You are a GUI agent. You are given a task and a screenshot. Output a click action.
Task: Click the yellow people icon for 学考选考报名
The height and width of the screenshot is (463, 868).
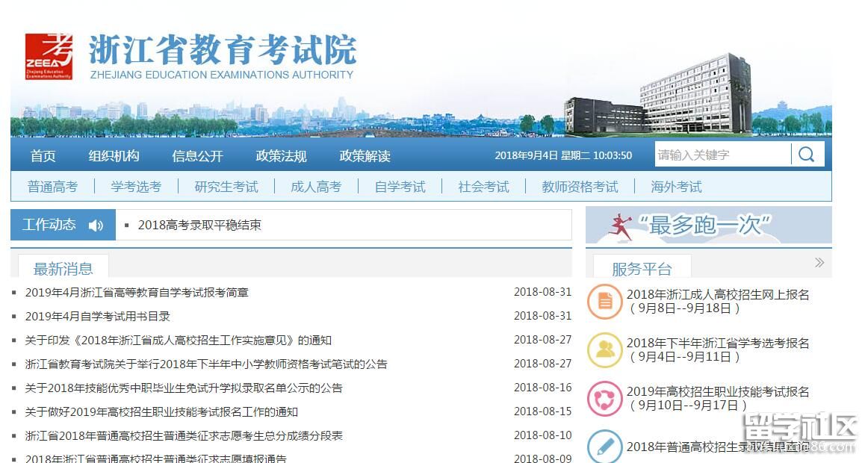604,349
